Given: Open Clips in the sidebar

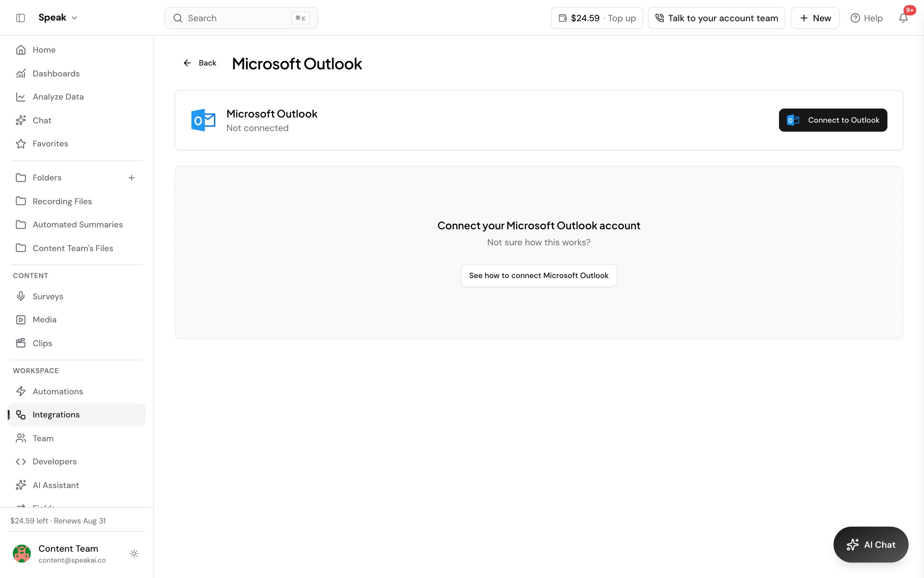Looking at the screenshot, I should [x=76, y=343].
